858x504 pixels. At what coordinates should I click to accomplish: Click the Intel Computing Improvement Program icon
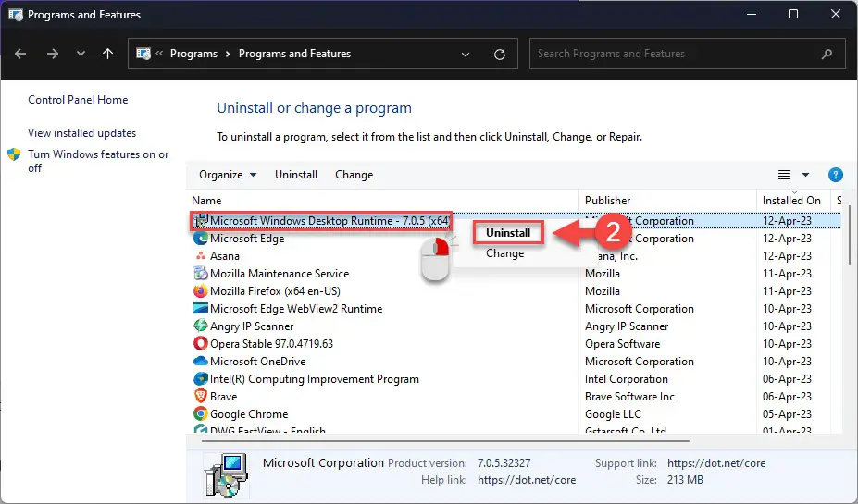pyautogui.click(x=201, y=379)
